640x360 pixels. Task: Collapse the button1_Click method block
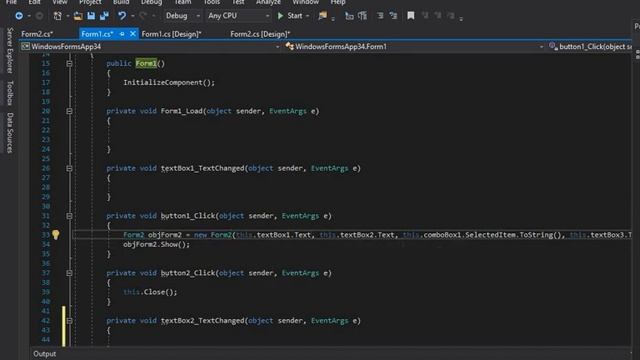[x=69, y=216]
